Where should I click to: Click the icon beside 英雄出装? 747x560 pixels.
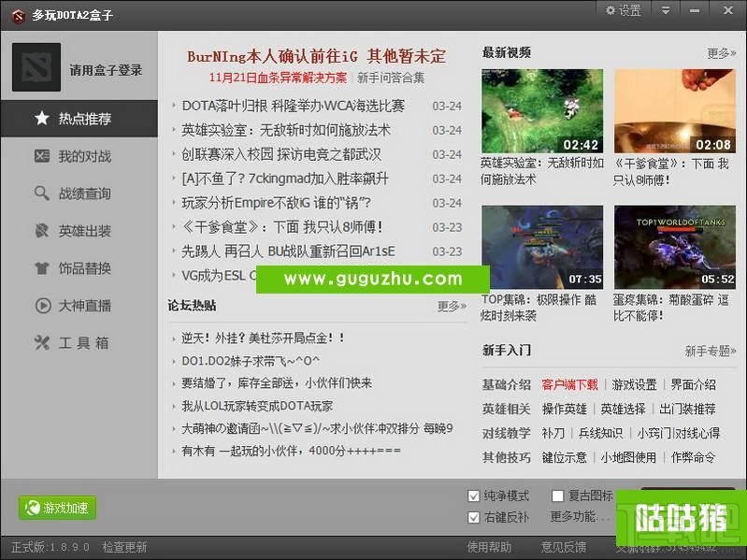[42, 231]
